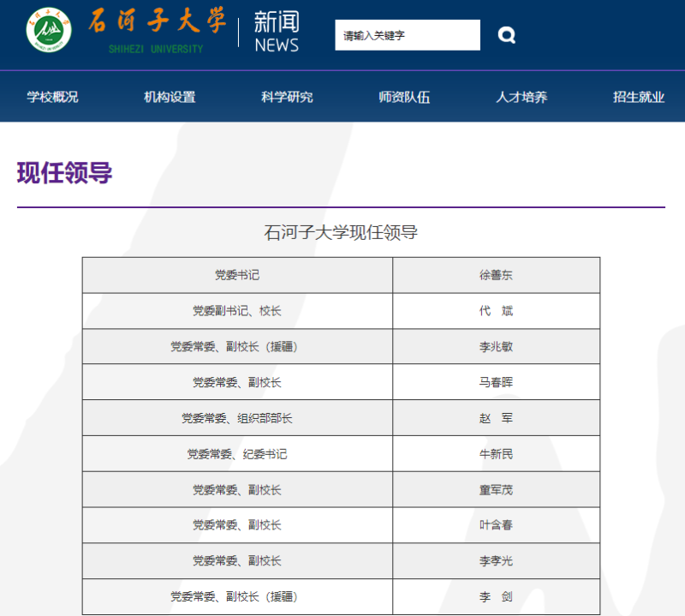The height and width of the screenshot is (616, 685).
Task: Open the 人才培养 menu
Action: click(x=521, y=97)
